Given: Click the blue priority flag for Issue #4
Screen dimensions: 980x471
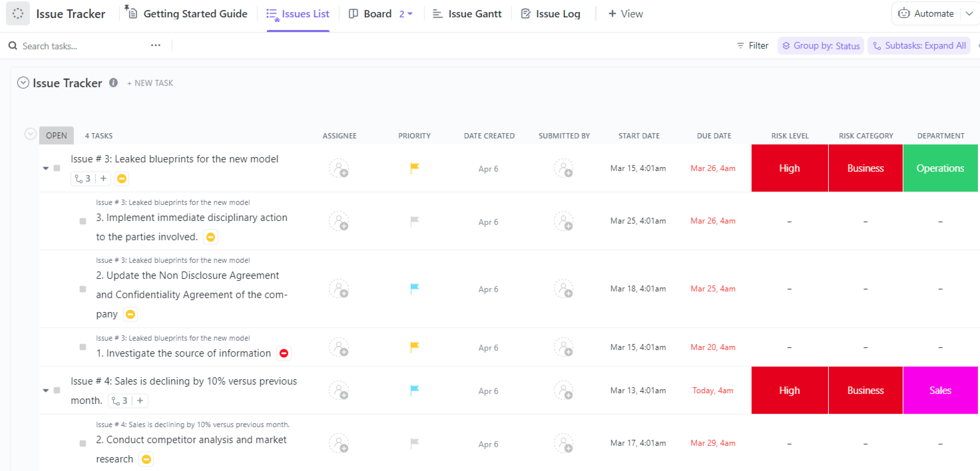Looking at the screenshot, I should tap(414, 391).
